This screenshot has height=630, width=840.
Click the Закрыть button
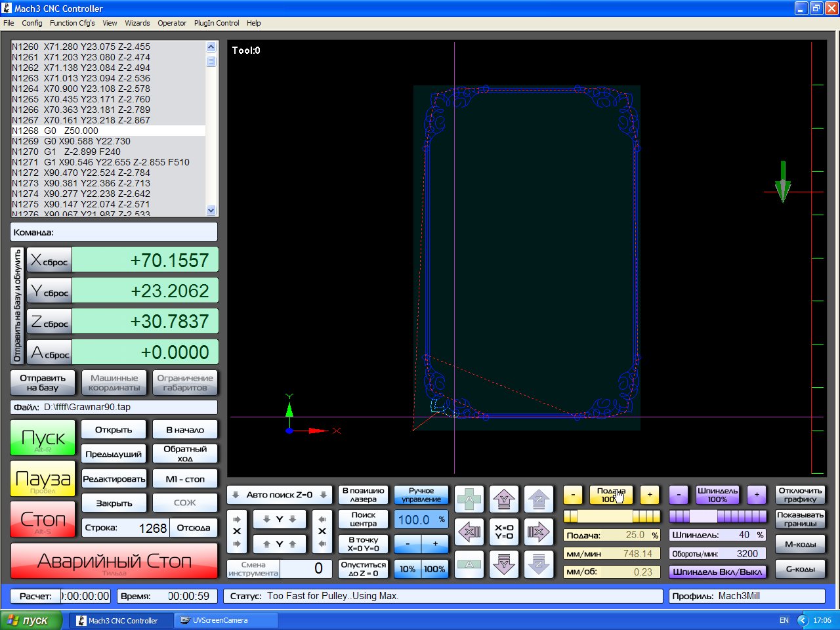point(114,503)
